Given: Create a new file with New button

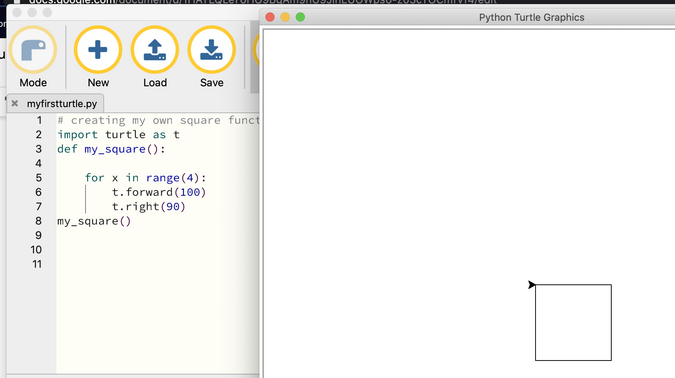Looking at the screenshot, I should coord(98,57).
